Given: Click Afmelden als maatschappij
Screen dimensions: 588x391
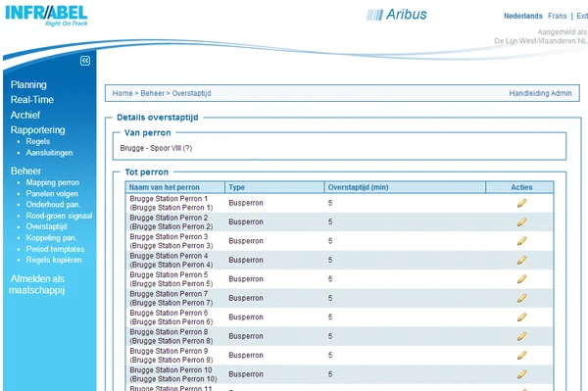Looking at the screenshot, I should pyautogui.click(x=37, y=284).
